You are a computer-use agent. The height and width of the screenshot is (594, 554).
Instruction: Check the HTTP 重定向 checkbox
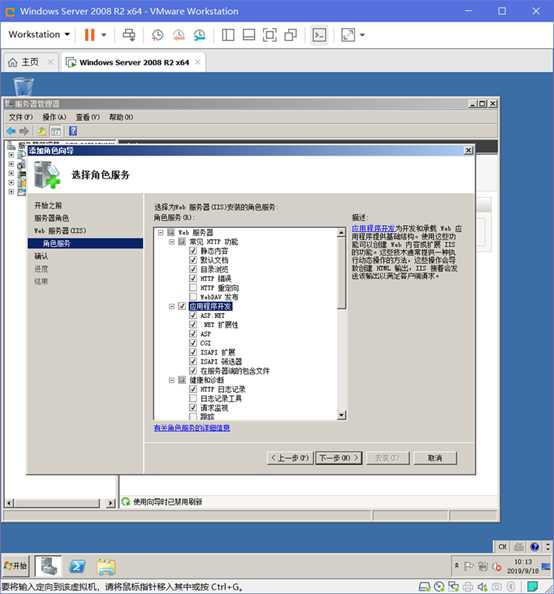pos(193,288)
